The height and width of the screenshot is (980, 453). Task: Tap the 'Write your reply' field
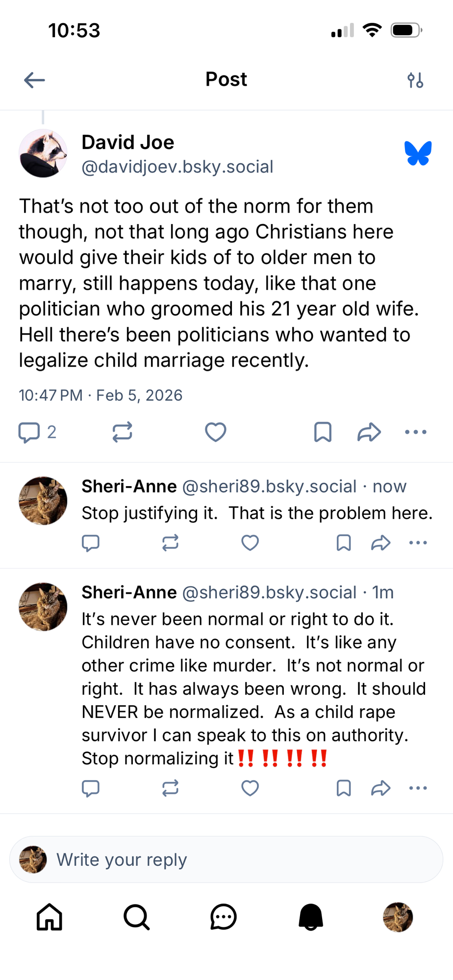click(x=226, y=859)
